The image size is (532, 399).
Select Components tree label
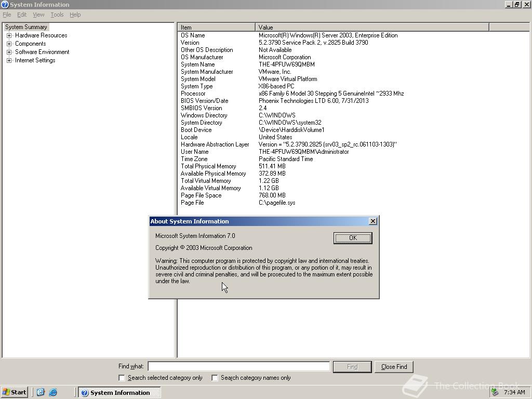coord(31,44)
